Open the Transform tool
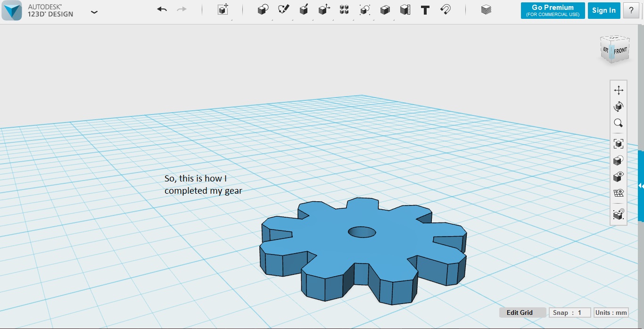Screen dimensions: 644x329 [x=223, y=9]
